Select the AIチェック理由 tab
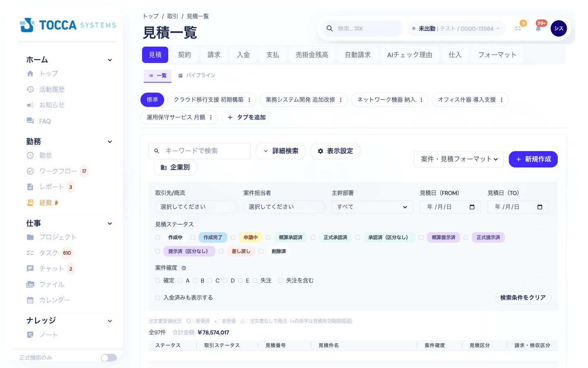 (x=410, y=55)
